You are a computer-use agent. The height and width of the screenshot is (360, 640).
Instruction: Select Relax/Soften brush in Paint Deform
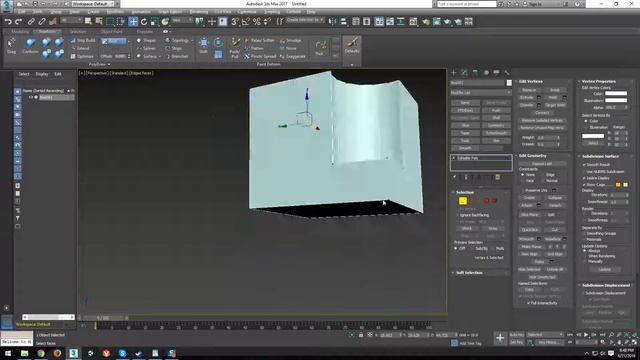pyautogui.click(x=260, y=40)
